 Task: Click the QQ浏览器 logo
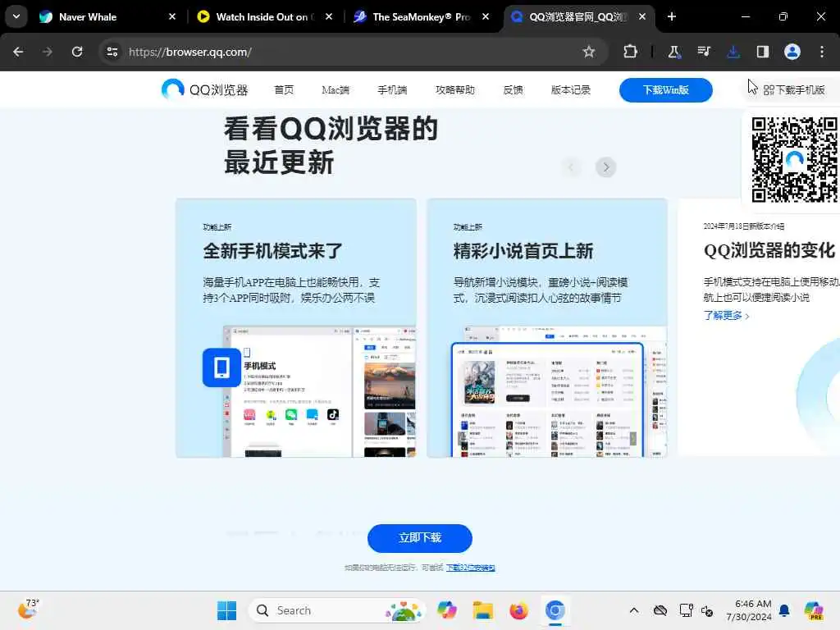pyautogui.click(x=204, y=89)
